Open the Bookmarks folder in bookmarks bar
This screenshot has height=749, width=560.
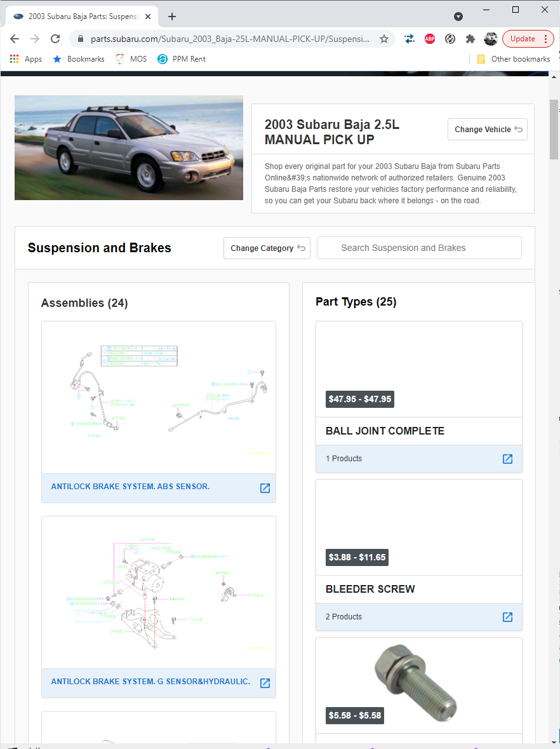[x=79, y=58]
